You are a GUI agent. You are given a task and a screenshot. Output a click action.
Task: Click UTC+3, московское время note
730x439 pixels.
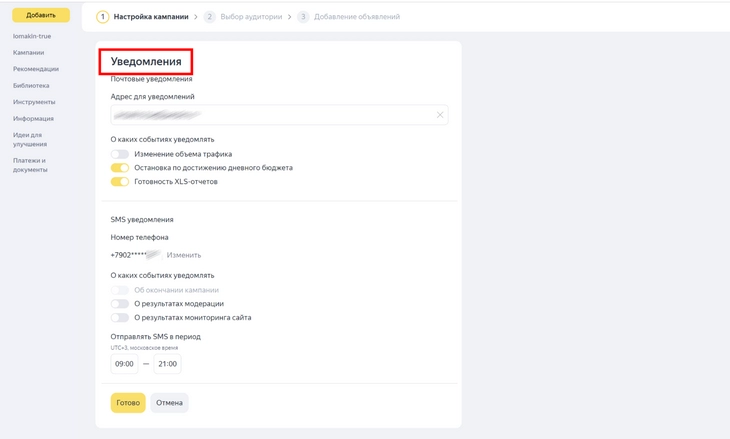pos(144,348)
